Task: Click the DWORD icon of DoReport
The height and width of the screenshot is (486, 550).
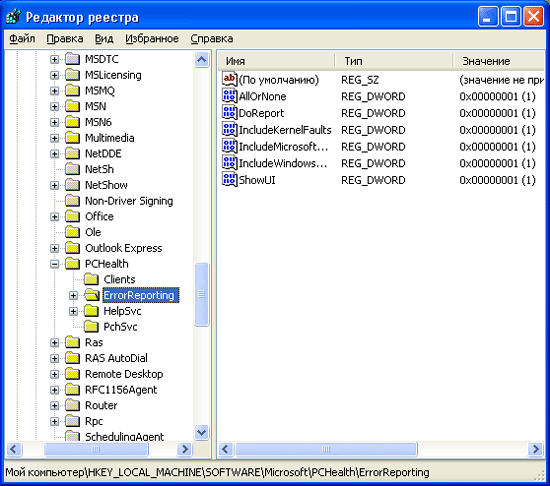Action: 229,113
